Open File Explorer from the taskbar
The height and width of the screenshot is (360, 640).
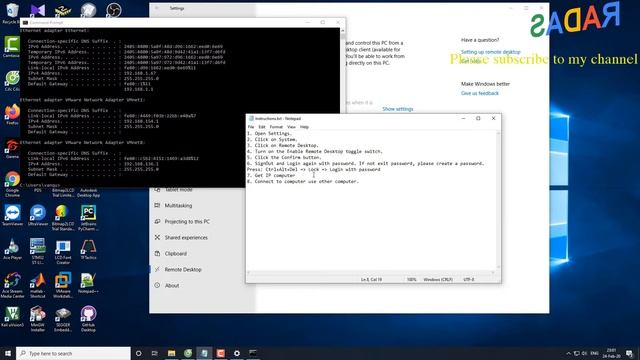(x=171, y=353)
